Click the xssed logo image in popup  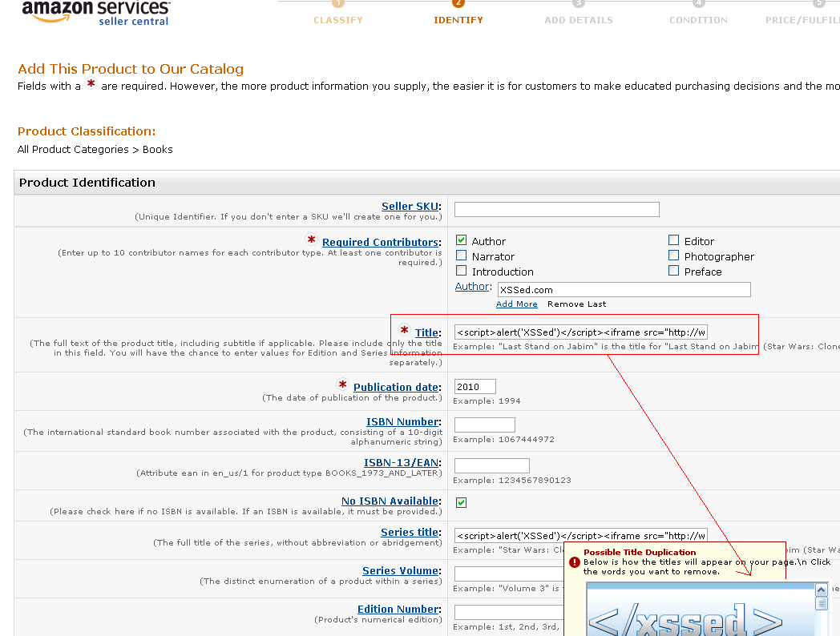coord(686,620)
